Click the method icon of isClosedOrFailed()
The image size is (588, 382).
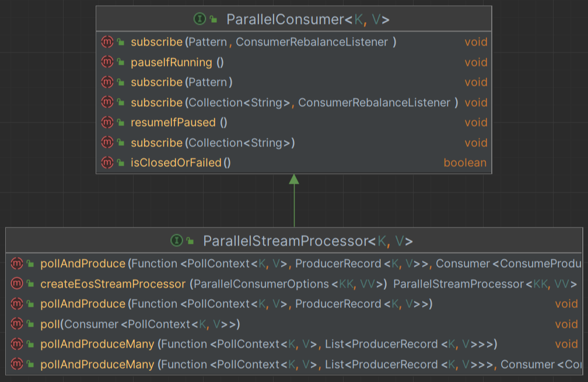point(107,162)
